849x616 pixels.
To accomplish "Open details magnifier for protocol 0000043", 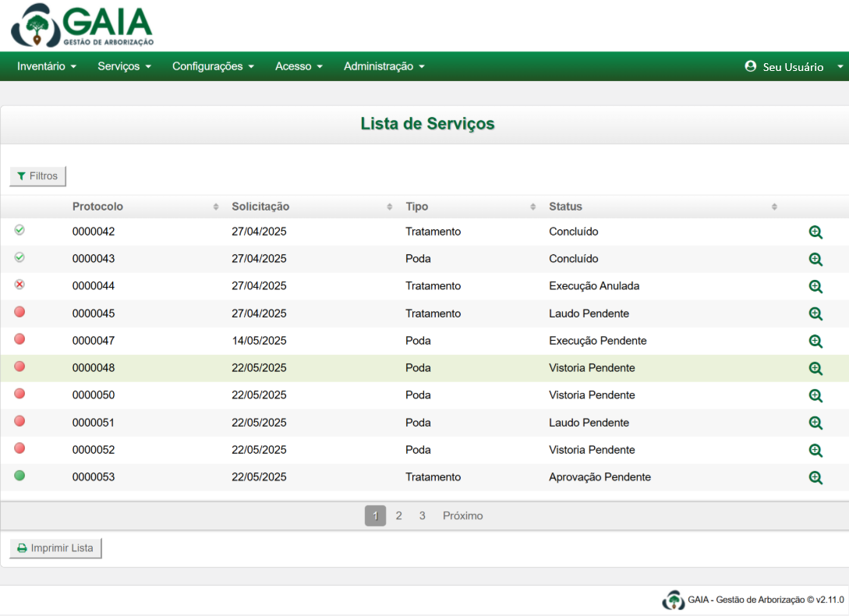I will (x=815, y=260).
